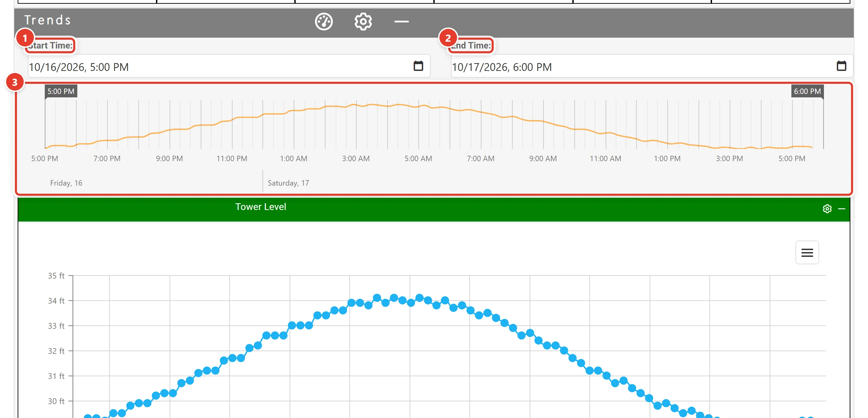Image resolution: width=868 pixels, height=418 pixels.
Task: Click the 34 ft axis label
Action: 56,301
